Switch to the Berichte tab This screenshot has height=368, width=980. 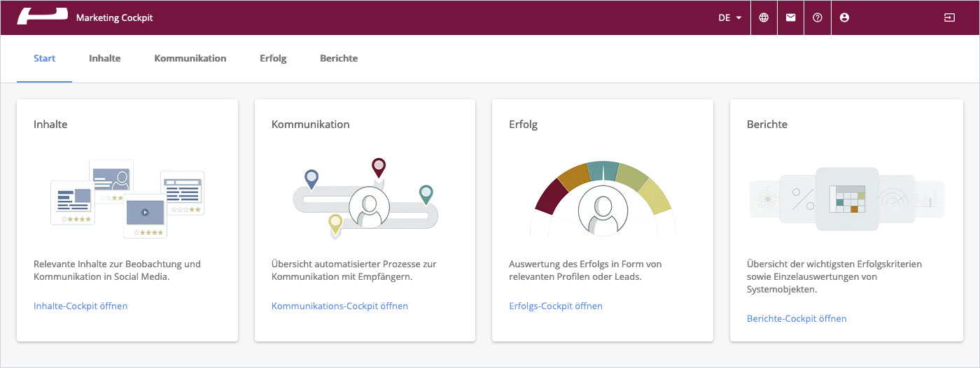click(339, 59)
